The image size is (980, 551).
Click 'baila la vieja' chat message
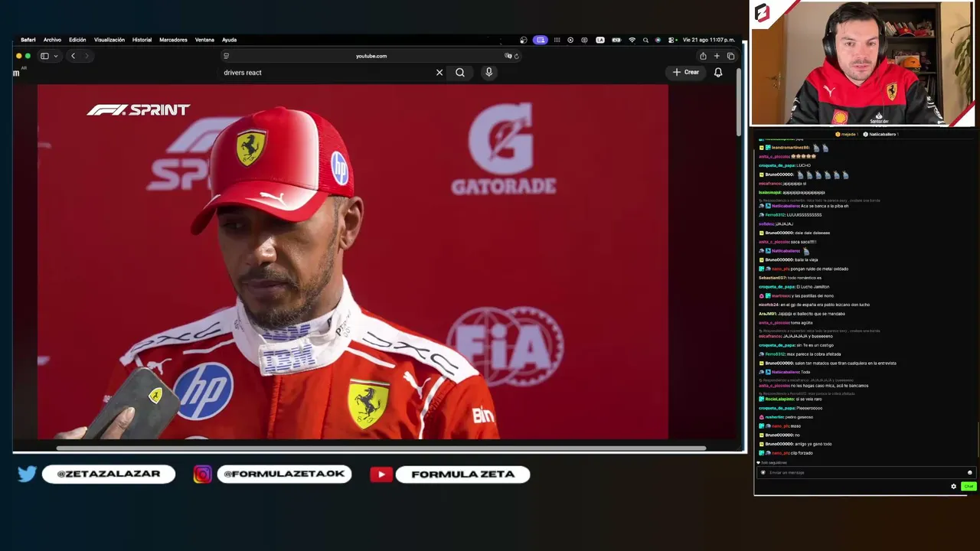[807, 260]
